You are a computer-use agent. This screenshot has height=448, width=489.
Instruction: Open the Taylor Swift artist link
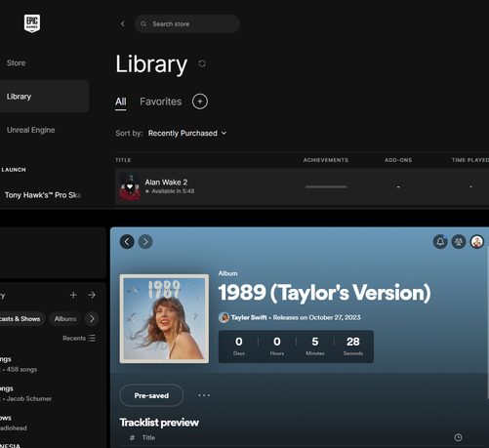click(249, 317)
